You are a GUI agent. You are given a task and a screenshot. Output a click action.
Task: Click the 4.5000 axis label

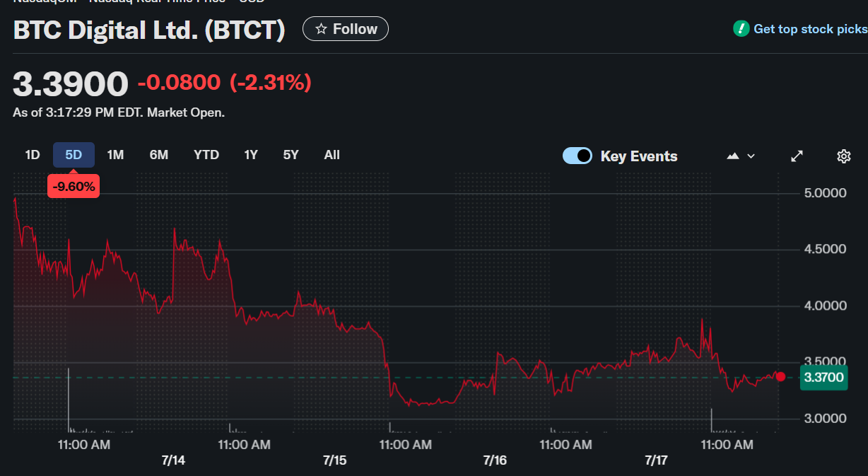[826, 249]
